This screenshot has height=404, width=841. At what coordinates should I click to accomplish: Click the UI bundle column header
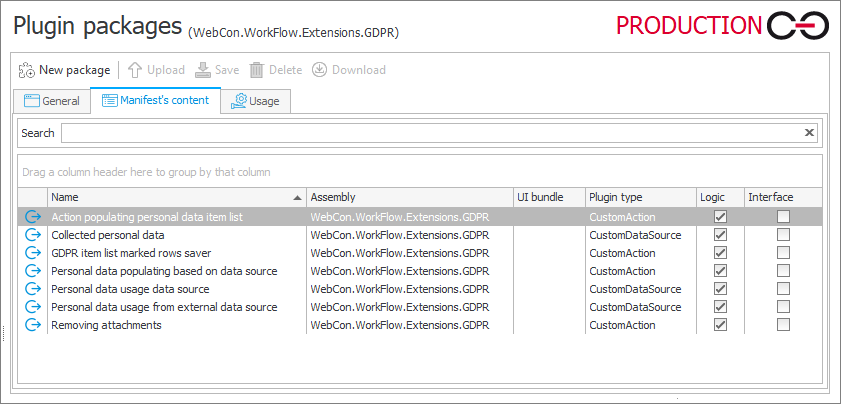549,197
